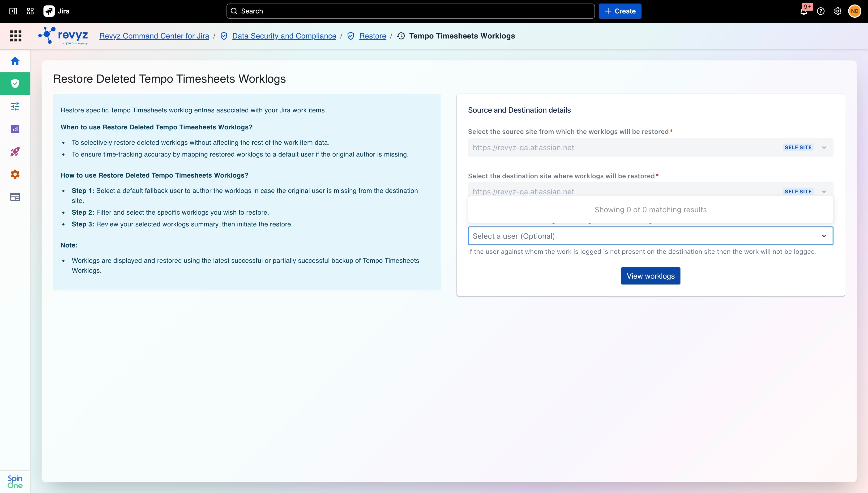Open the Jira help question mark icon
The width and height of the screenshot is (868, 493).
pyautogui.click(x=821, y=11)
